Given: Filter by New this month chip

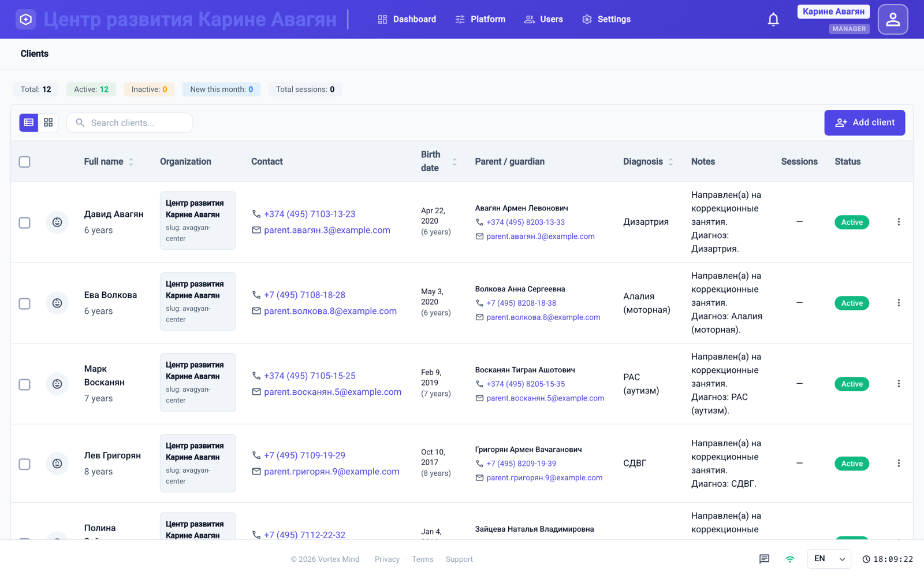Looking at the screenshot, I should pos(221,89).
